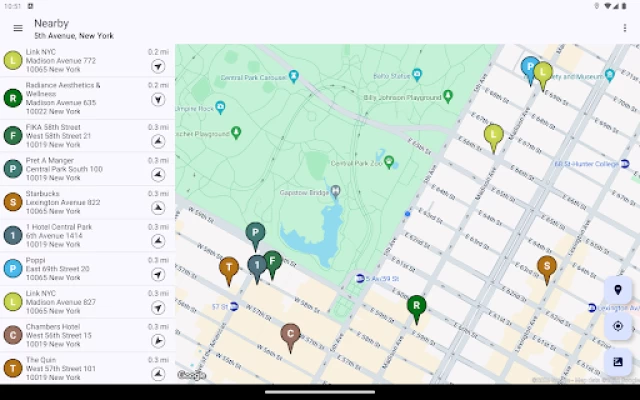
Task: Center map on my current location
Action: click(x=617, y=325)
